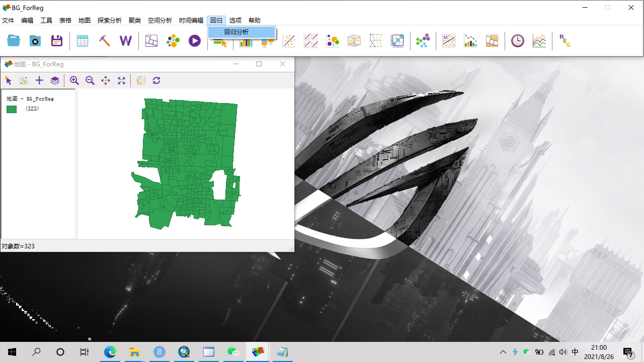644x362 pixels.
Task: Open the cluster map icon next to correlogram
Action: coord(492,41)
